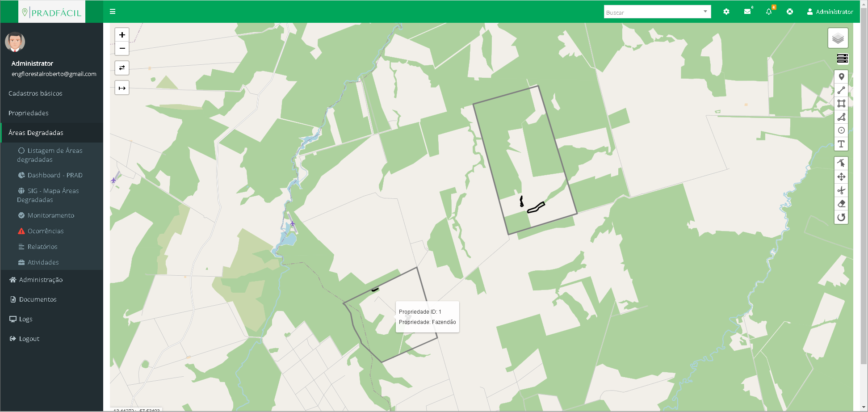Image resolution: width=868 pixels, height=412 pixels.
Task: Activate the text annotation tool
Action: pyautogui.click(x=841, y=144)
